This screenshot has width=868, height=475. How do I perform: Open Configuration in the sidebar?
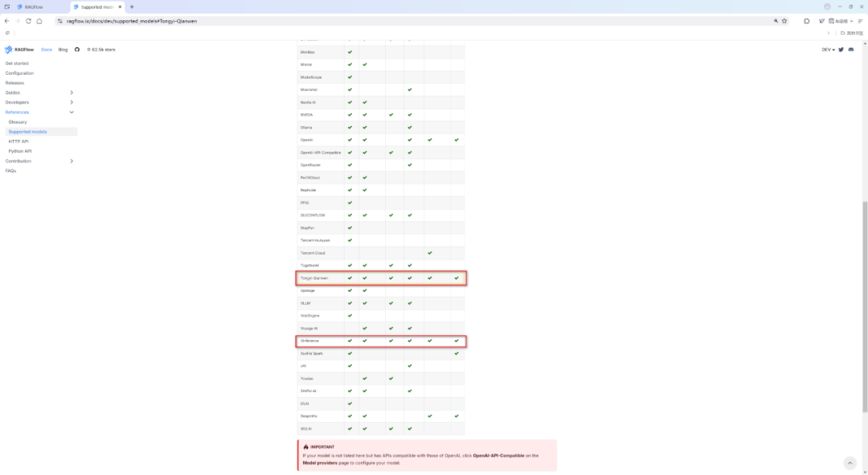19,73
